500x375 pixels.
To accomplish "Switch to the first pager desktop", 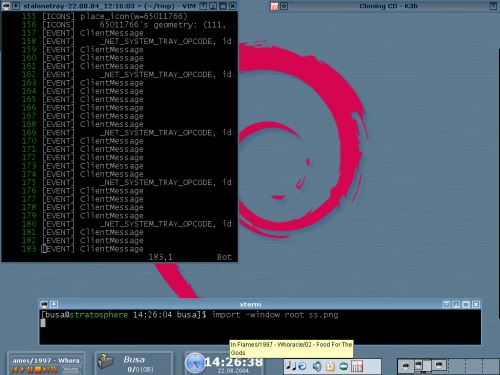I will coord(406,366).
